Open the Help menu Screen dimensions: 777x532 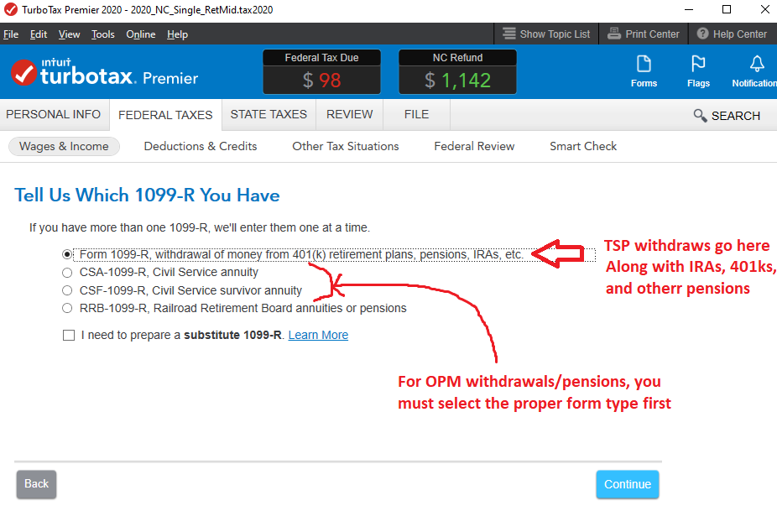(177, 34)
